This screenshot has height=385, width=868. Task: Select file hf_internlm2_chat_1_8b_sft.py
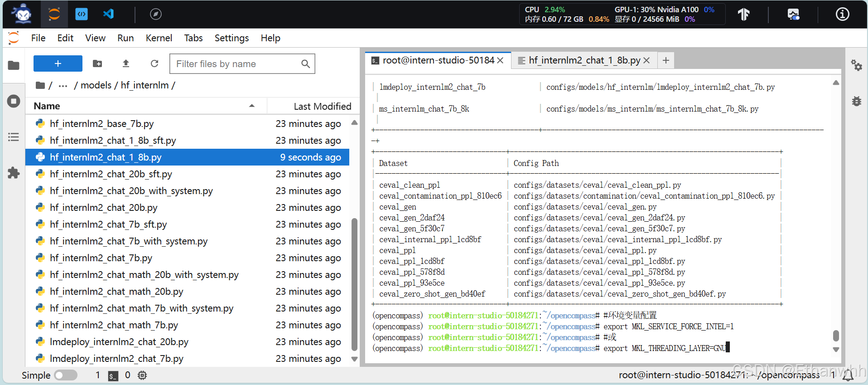click(187, 141)
